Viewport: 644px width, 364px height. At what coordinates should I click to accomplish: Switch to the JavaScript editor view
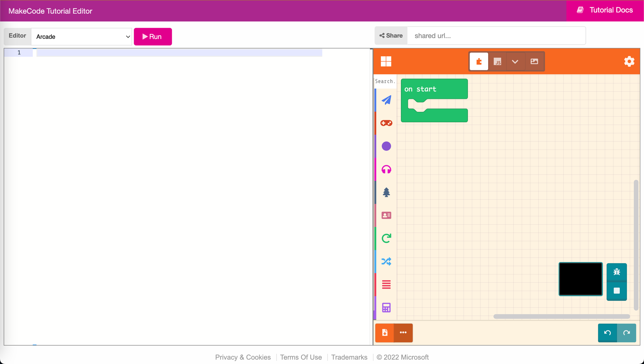497,62
